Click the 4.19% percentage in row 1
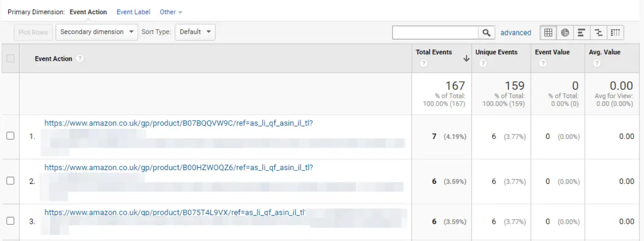644x241 pixels. coord(455,137)
